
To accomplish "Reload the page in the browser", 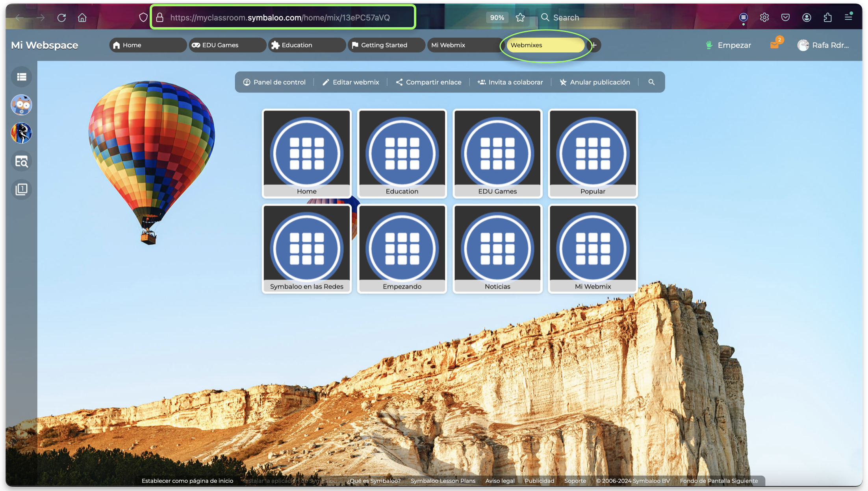I will [61, 17].
